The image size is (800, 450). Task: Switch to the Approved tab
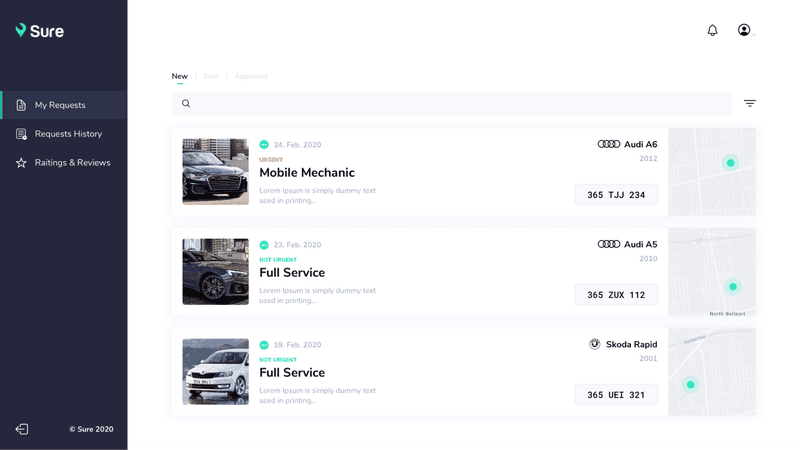[251, 76]
